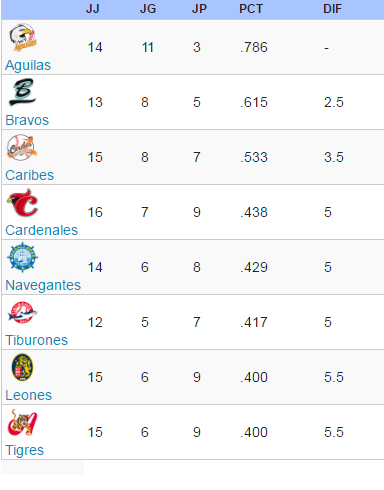The height and width of the screenshot is (490, 384).
Task: Select the Leones lion crest logo
Action: coord(22,367)
